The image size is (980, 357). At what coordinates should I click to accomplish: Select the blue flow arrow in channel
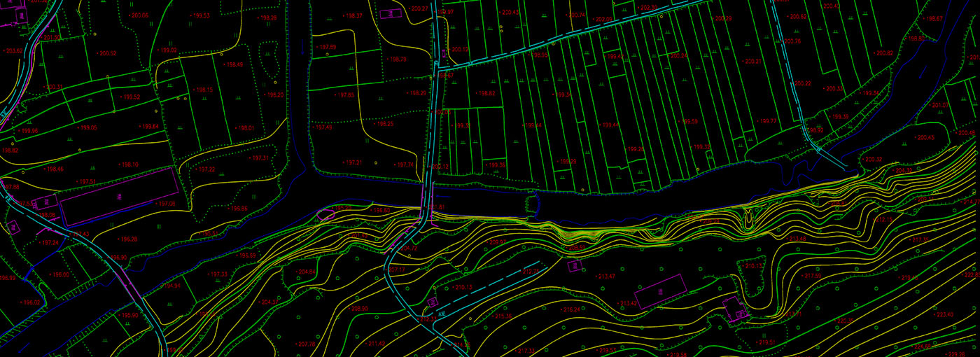tap(924, 70)
